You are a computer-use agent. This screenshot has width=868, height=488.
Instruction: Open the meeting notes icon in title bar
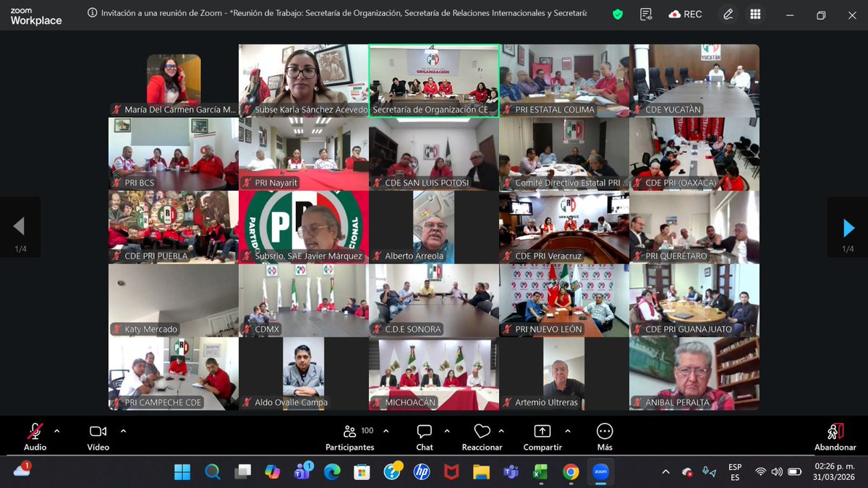click(x=646, y=14)
